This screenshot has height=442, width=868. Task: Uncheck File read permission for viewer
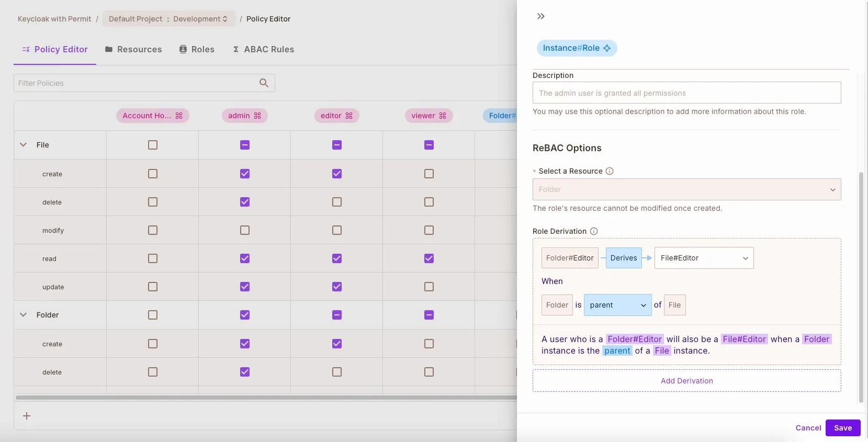429,258
